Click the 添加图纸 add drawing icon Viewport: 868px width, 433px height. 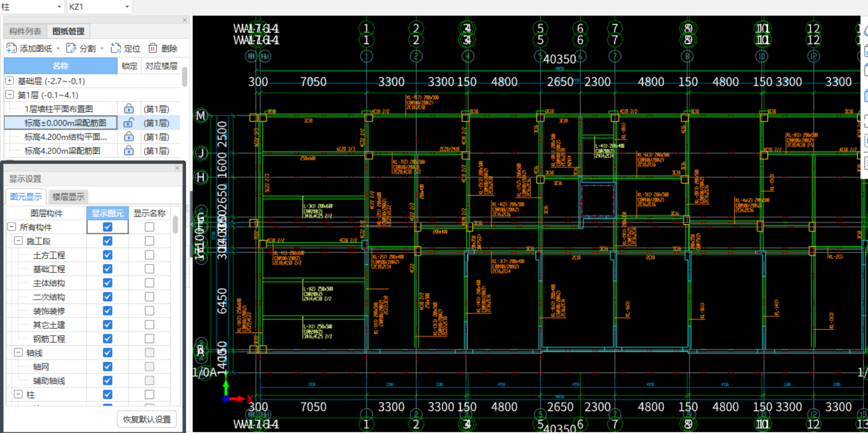click(12, 48)
